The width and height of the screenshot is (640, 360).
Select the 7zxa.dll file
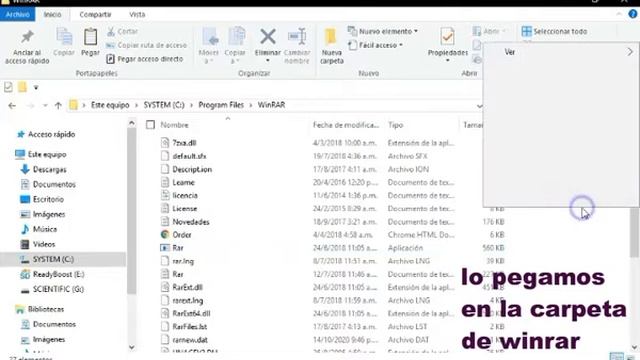(184, 143)
